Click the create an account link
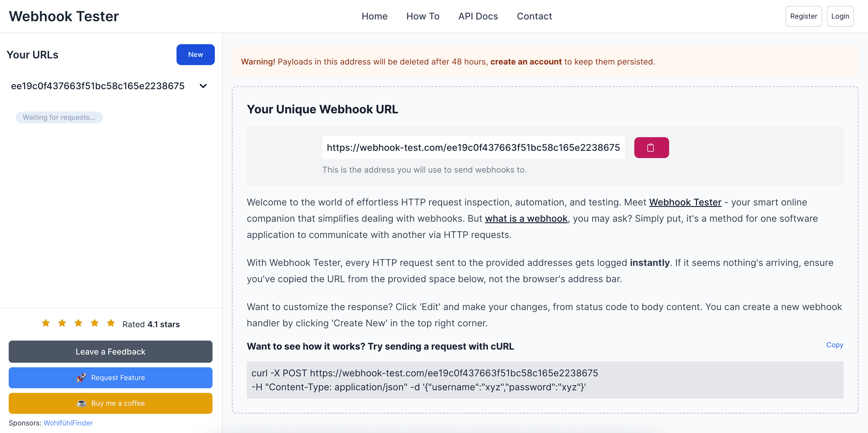 pos(526,62)
